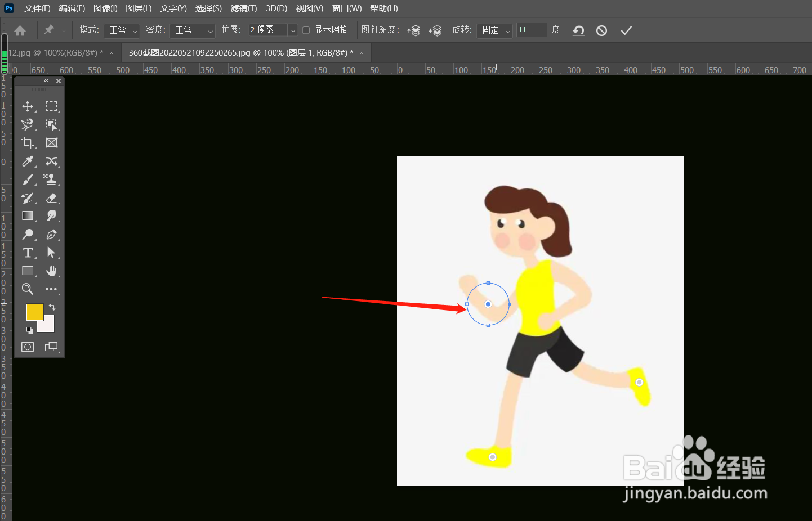Open the white background color picker

tap(48, 326)
